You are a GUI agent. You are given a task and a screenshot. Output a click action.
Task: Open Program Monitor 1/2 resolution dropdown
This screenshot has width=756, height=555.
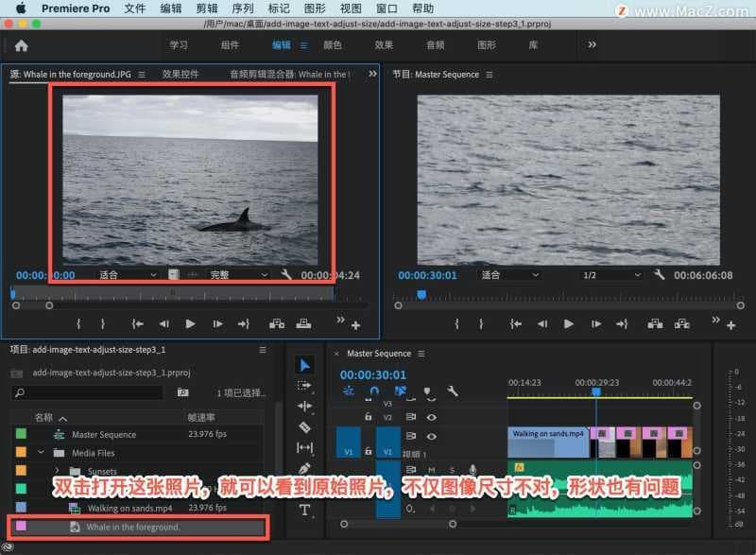pyautogui.click(x=613, y=275)
